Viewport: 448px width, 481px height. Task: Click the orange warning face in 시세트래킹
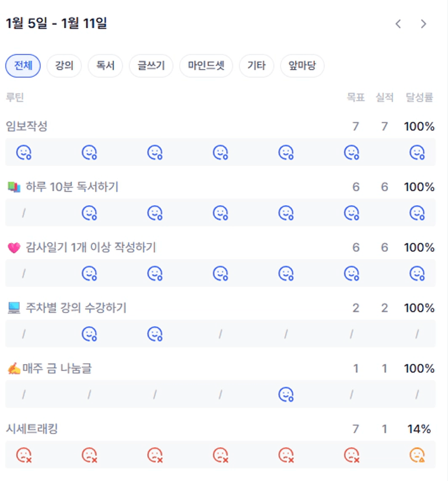coord(417,456)
